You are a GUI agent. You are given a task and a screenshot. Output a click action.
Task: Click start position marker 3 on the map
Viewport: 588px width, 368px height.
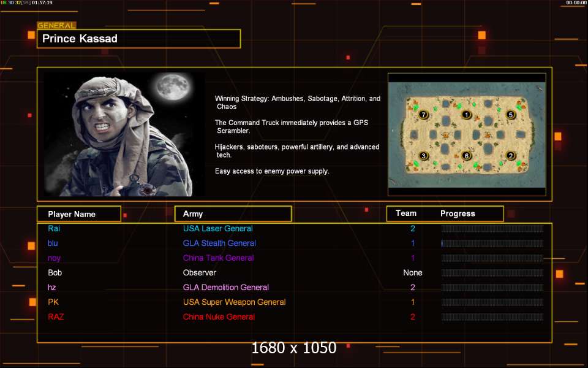coord(423,155)
